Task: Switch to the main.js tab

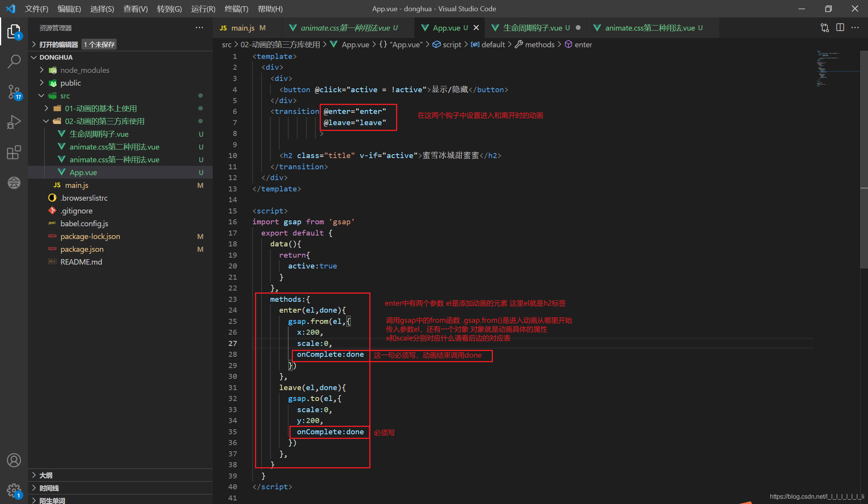Action: (x=248, y=28)
